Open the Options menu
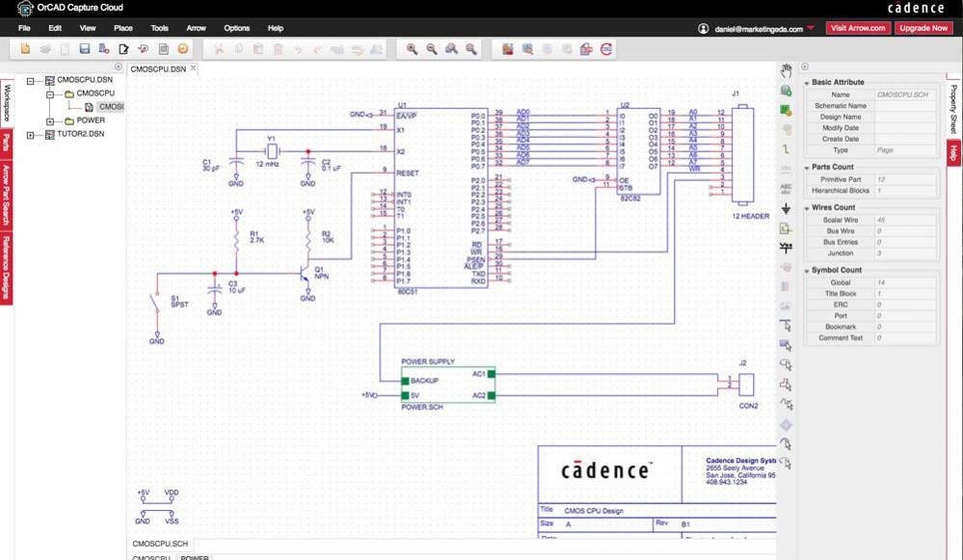The width and height of the screenshot is (963, 560). tap(236, 28)
